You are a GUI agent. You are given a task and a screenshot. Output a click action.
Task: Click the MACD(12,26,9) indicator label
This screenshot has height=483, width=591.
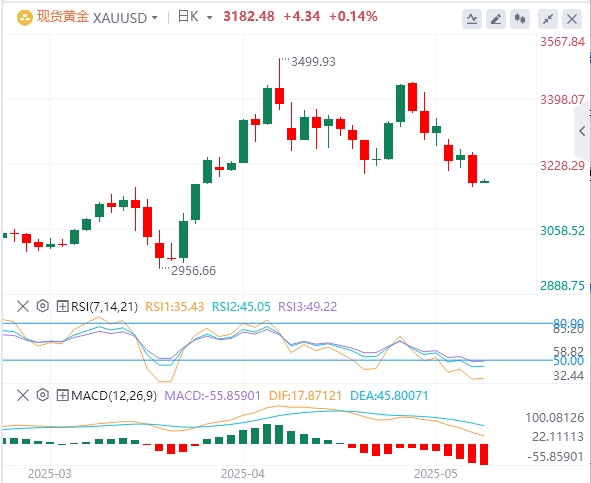(114, 396)
